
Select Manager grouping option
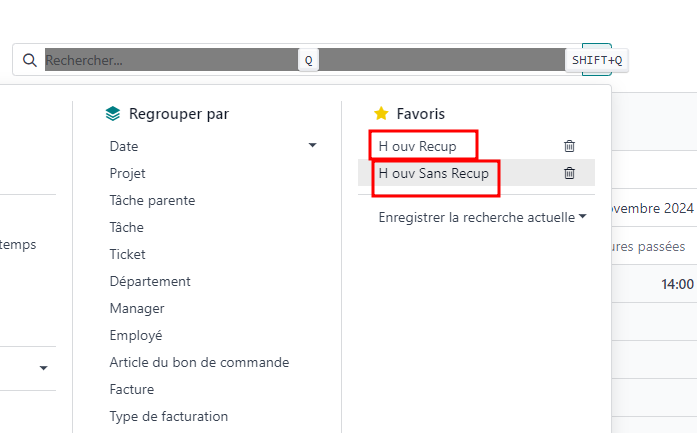[137, 309]
